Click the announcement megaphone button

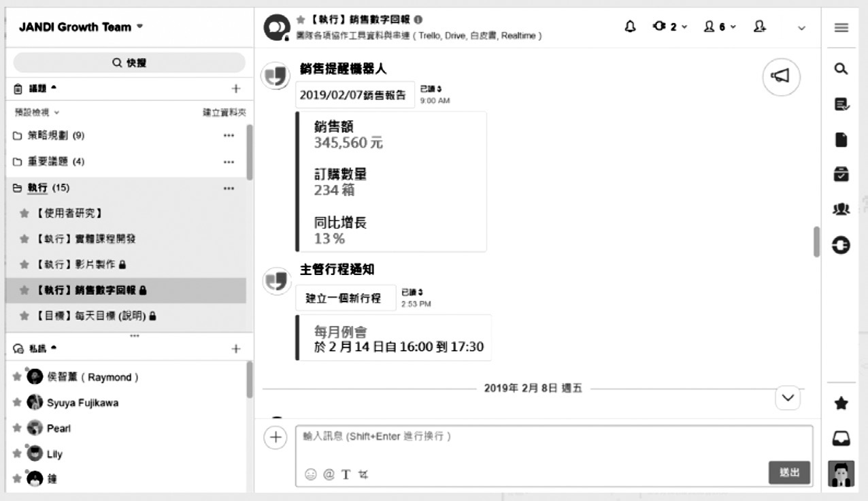pyautogui.click(x=781, y=77)
